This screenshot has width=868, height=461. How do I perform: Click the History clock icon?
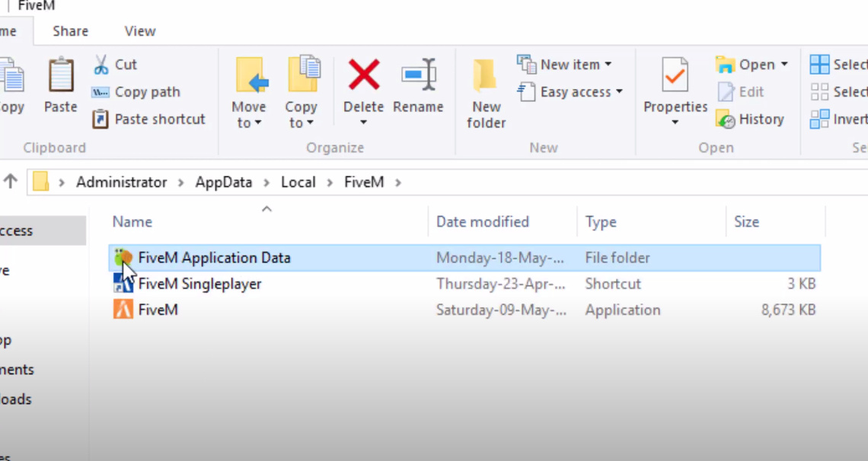[x=726, y=119]
